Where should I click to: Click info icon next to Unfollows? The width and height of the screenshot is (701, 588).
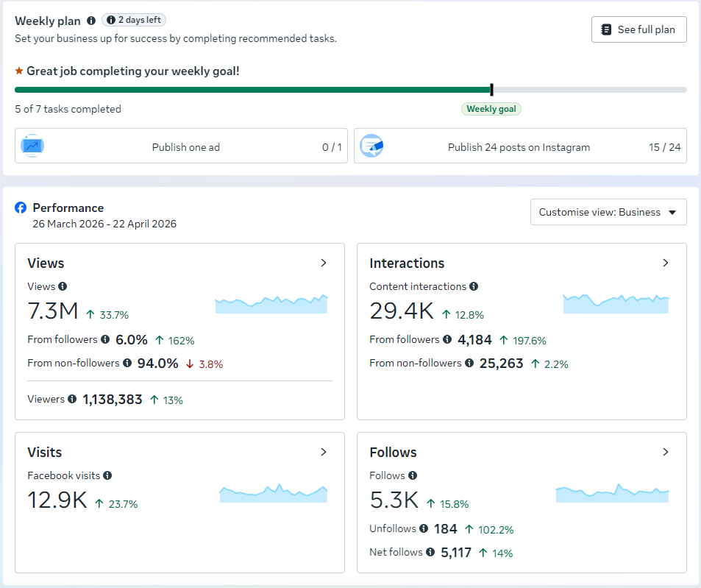(x=423, y=528)
